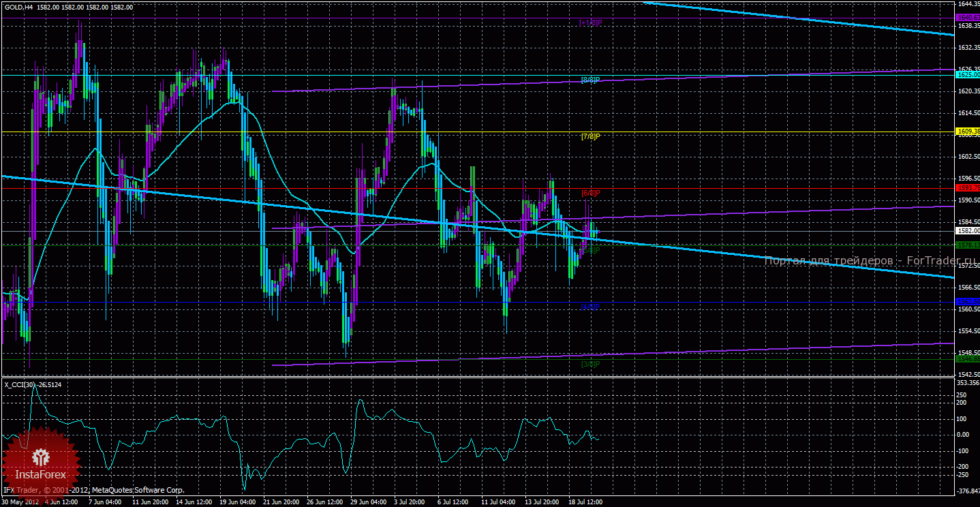Click the 18 Jul 12:00 time label

(x=585, y=502)
